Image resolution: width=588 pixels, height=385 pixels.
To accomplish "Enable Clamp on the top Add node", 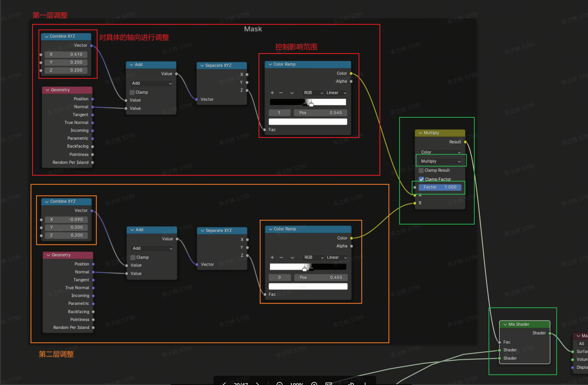I will [132, 92].
